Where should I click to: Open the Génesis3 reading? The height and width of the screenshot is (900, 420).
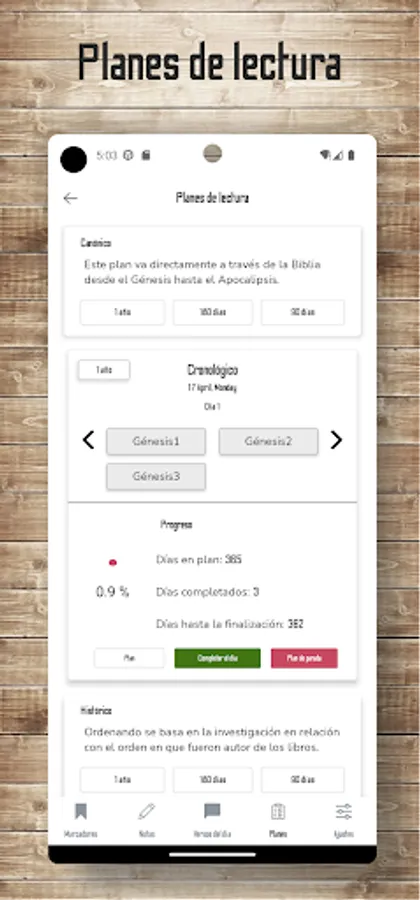[x=156, y=476]
